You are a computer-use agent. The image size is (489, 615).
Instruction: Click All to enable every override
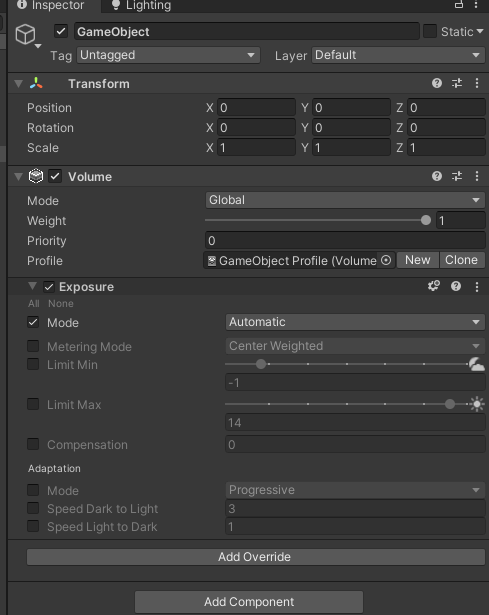click(34, 304)
